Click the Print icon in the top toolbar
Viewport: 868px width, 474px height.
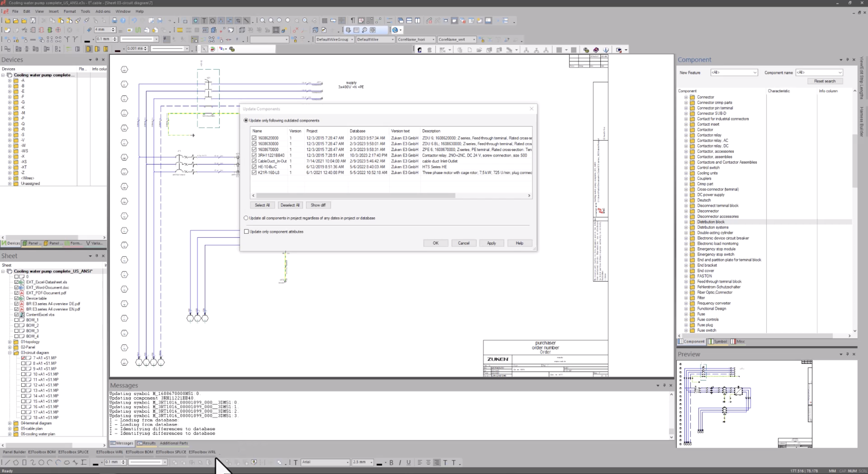coord(115,21)
